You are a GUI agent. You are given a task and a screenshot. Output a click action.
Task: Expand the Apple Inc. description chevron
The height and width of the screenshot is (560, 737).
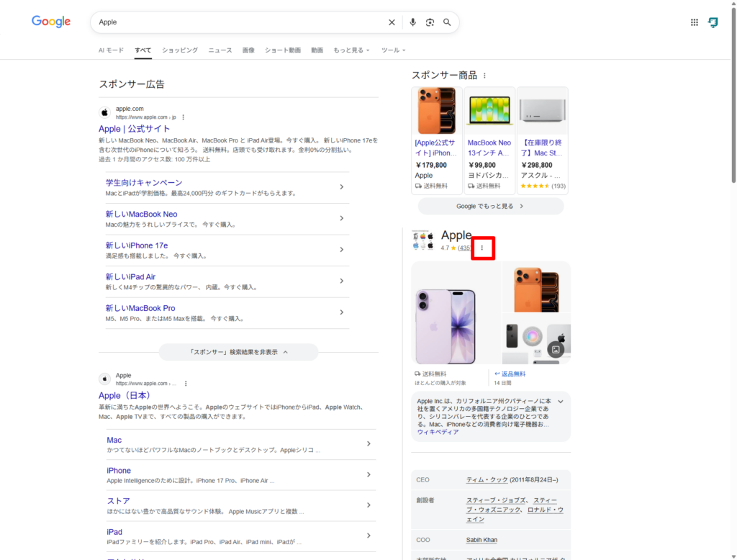click(x=561, y=401)
